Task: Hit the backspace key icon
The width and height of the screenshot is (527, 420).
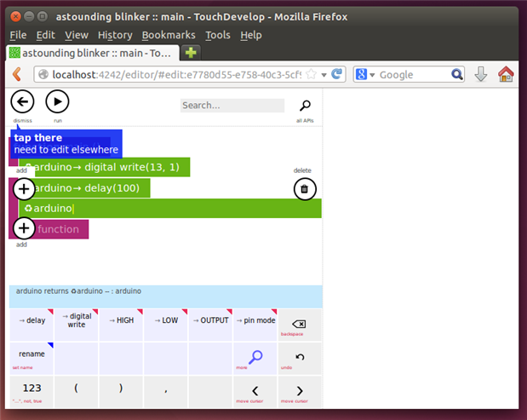Action: [300, 325]
